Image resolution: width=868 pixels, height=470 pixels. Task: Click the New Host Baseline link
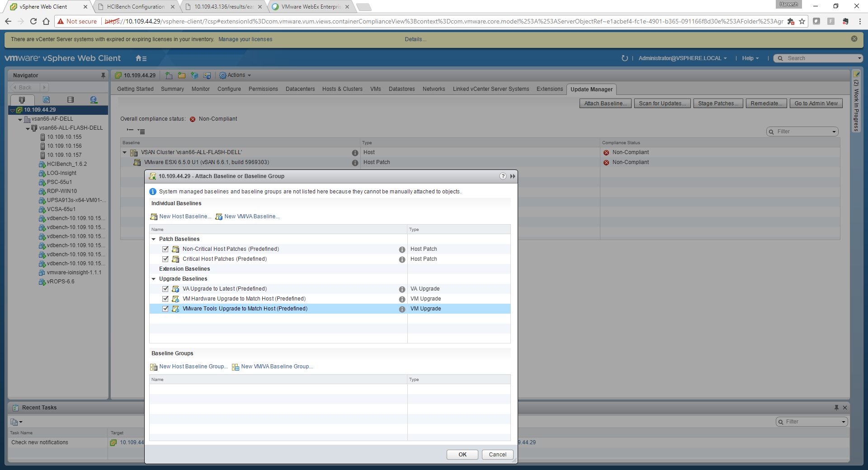pyautogui.click(x=184, y=216)
